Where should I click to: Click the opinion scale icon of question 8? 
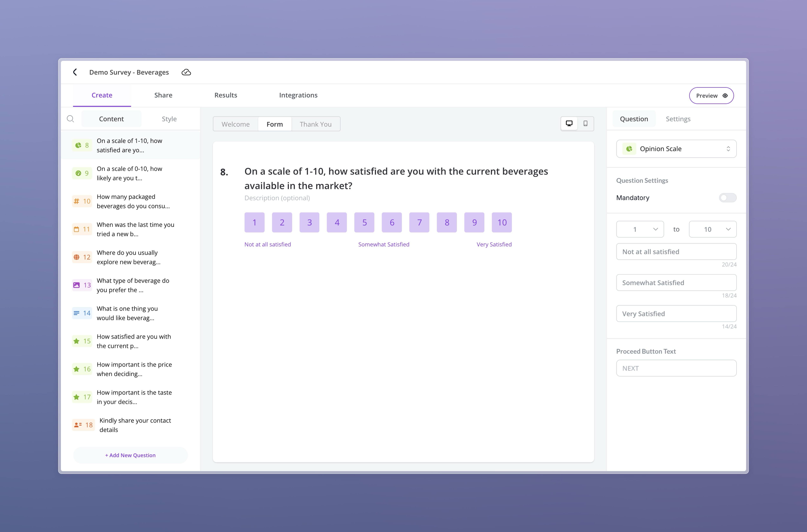click(x=78, y=145)
